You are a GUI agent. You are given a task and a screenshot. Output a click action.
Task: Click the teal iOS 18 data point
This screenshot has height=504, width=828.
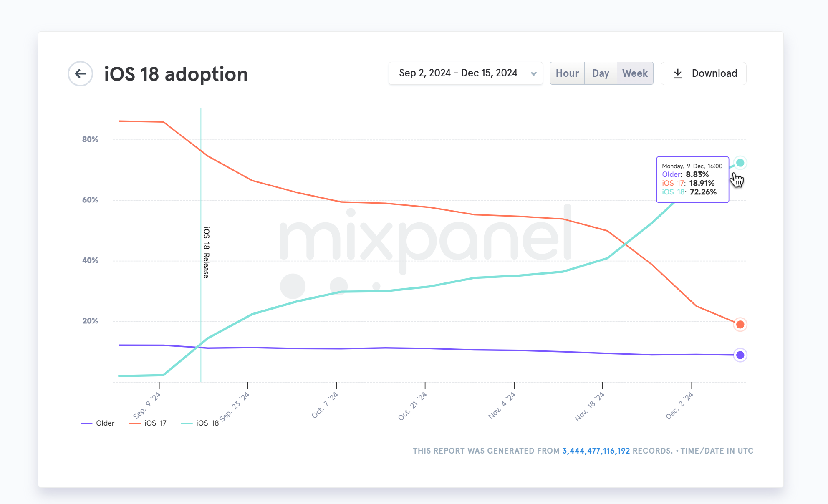point(740,163)
